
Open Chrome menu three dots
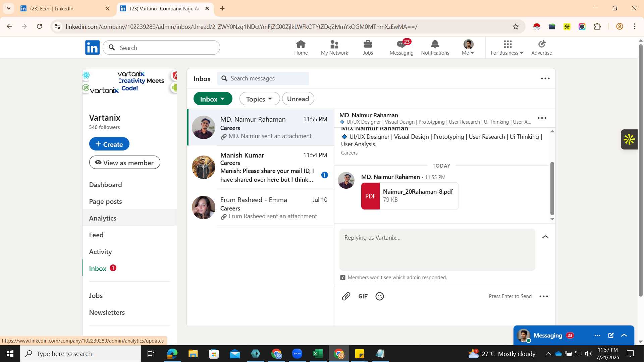635,26
